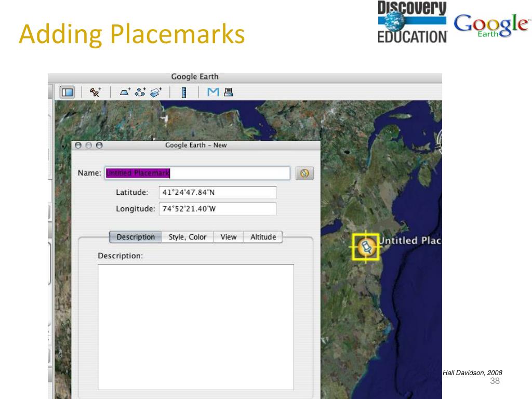Open the placemark icon chooser button
Viewport: 532px width, 399px height.
304,173
